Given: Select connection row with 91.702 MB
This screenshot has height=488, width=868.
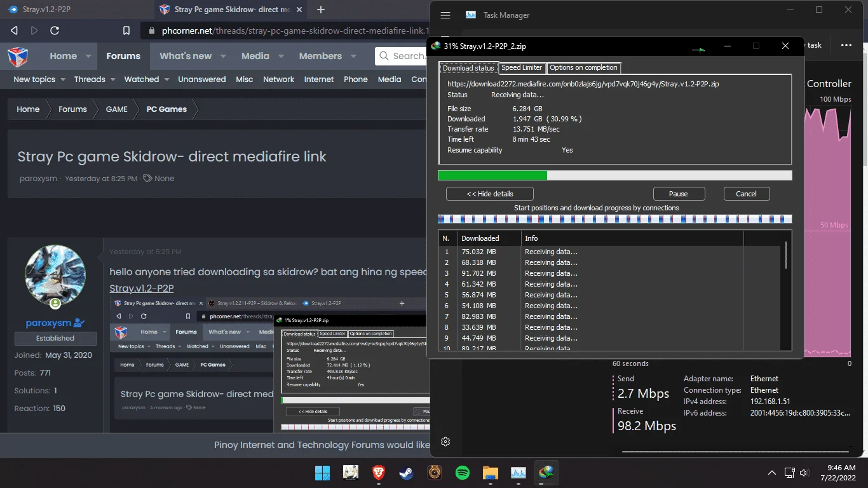Looking at the screenshot, I should 610,273.
